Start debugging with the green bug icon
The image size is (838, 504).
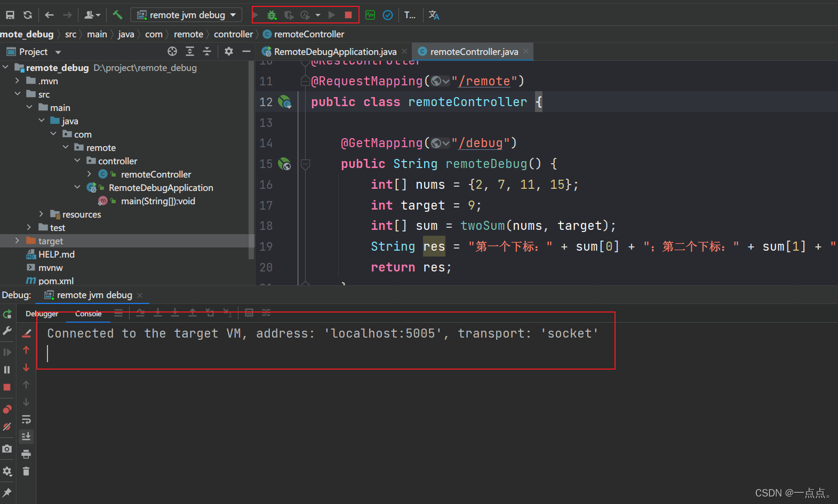[272, 15]
